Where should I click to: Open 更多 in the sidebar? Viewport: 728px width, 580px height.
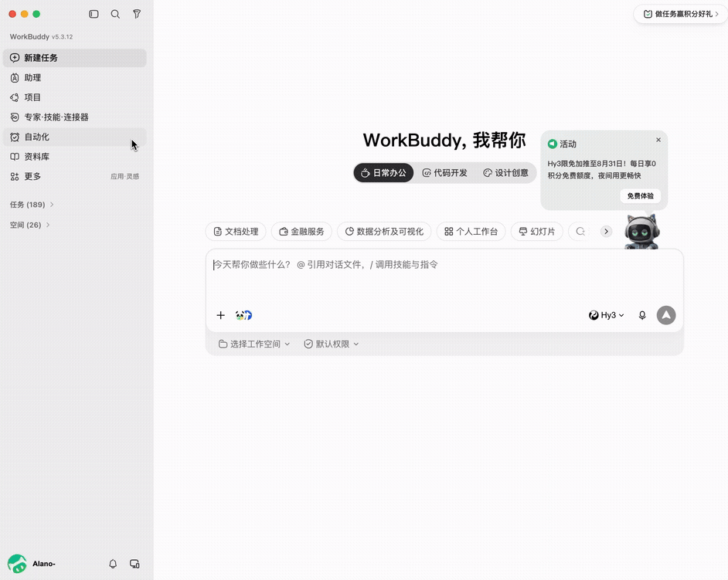[75, 176]
